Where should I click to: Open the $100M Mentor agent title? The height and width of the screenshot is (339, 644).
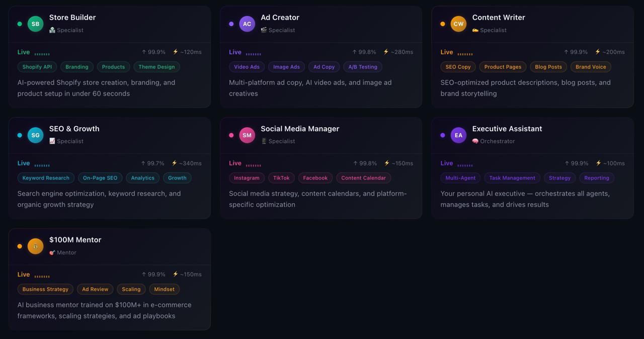(x=75, y=240)
